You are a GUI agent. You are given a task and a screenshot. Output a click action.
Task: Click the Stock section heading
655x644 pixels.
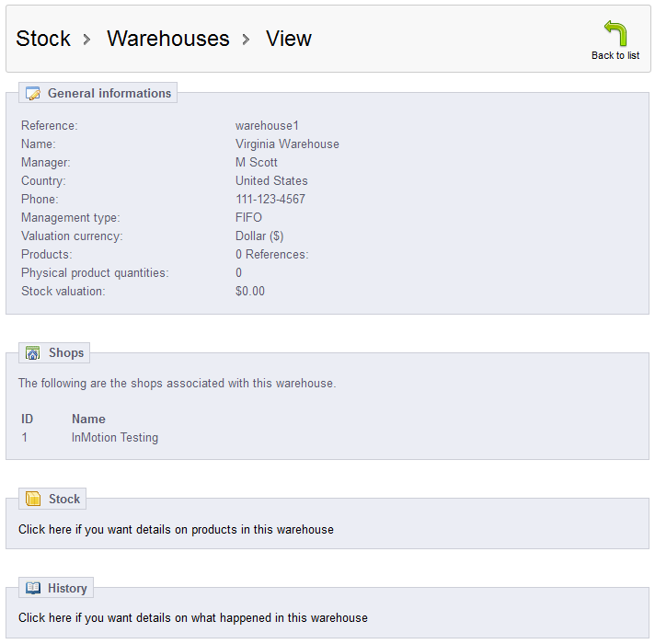pos(64,499)
